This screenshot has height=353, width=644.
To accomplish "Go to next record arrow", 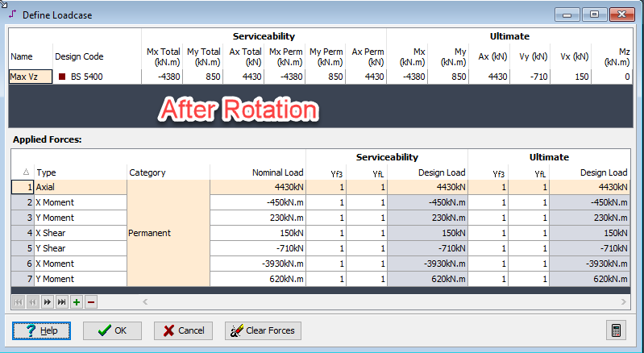I will [48, 302].
